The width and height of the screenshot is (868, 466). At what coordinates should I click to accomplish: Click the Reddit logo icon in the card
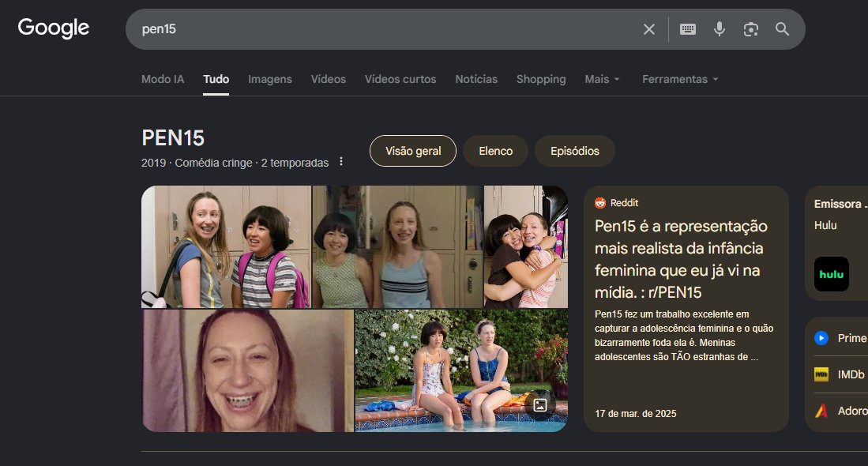click(600, 203)
